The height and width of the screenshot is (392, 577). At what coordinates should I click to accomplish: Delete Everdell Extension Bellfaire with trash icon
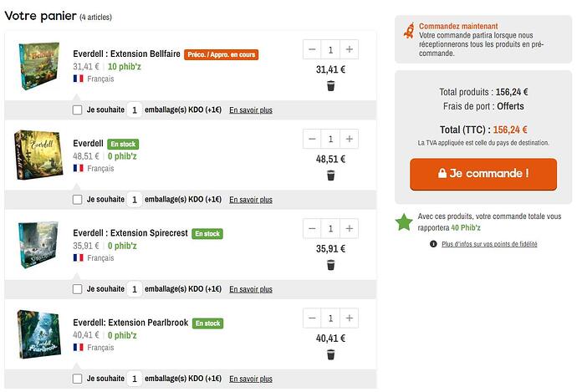point(330,86)
